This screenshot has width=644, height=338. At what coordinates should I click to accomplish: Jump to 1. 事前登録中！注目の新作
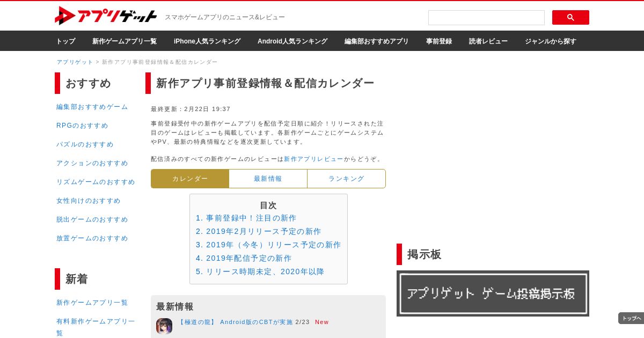coord(246,218)
